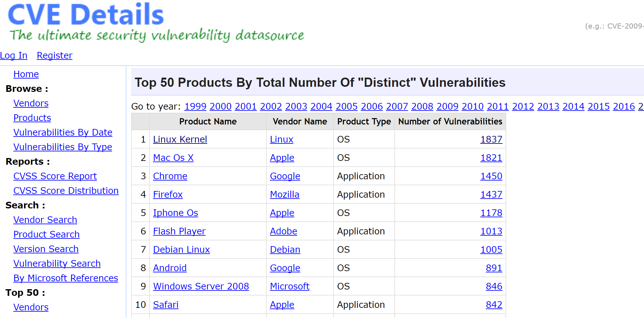
Task: Open By Microsoft References search
Action: [x=66, y=278]
